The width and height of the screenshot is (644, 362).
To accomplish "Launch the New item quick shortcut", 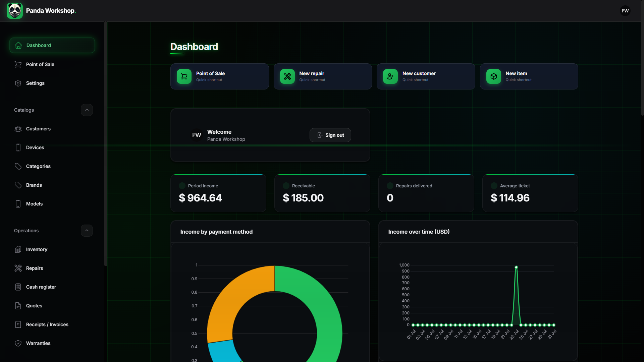I will click(529, 76).
